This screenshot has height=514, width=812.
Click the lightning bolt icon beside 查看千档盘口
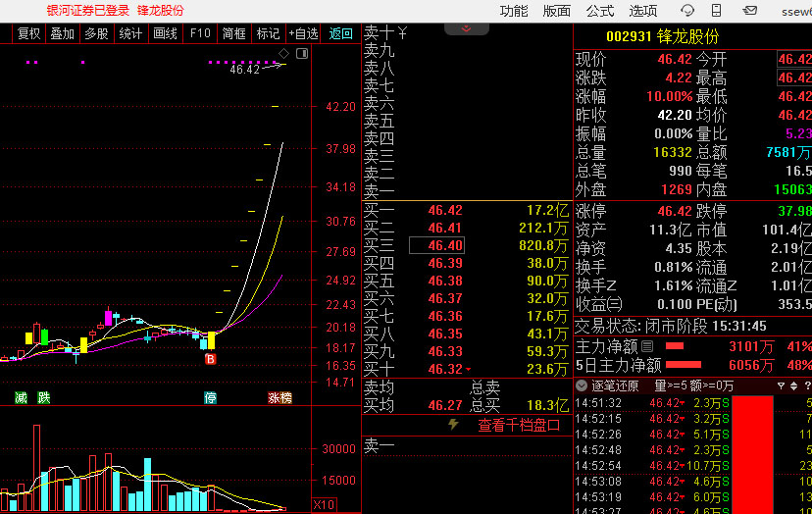click(453, 425)
